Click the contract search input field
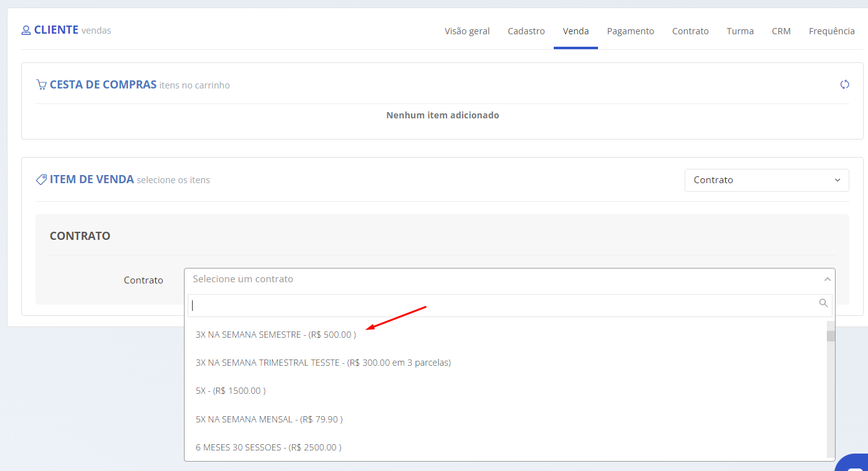868x471 pixels. click(x=509, y=306)
